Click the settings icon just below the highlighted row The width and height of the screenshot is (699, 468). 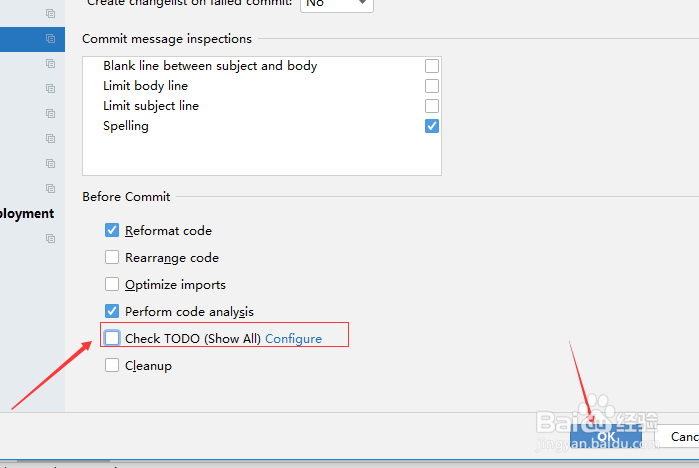(50, 64)
